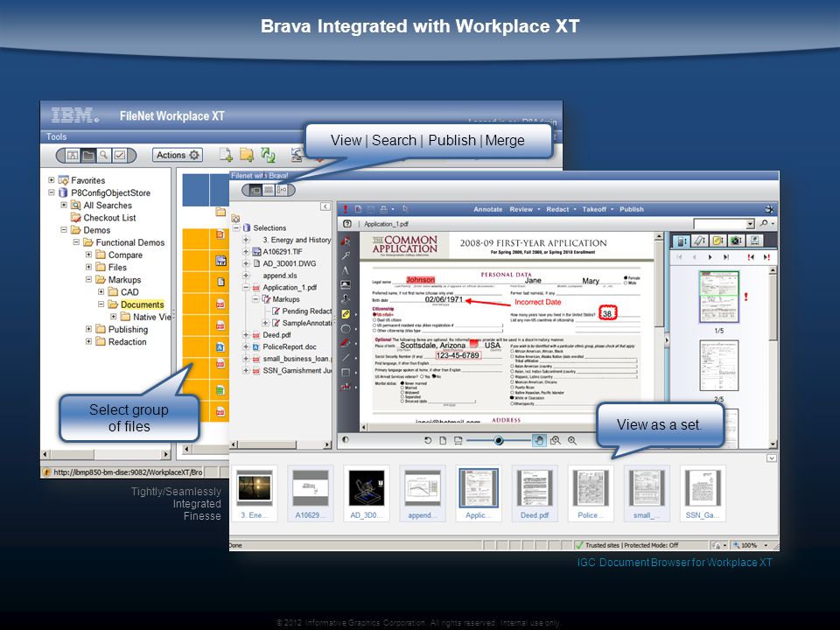840x630 pixels.
Task: Expand the SampleAnnotation markup node
Action: point(265,323)
